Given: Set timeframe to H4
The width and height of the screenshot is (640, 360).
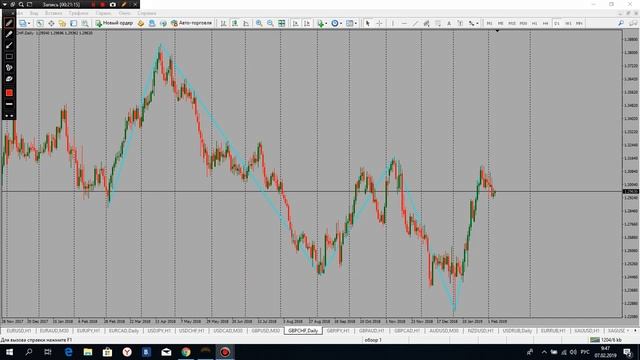Looking at the screenshot, I should [545, 23].
